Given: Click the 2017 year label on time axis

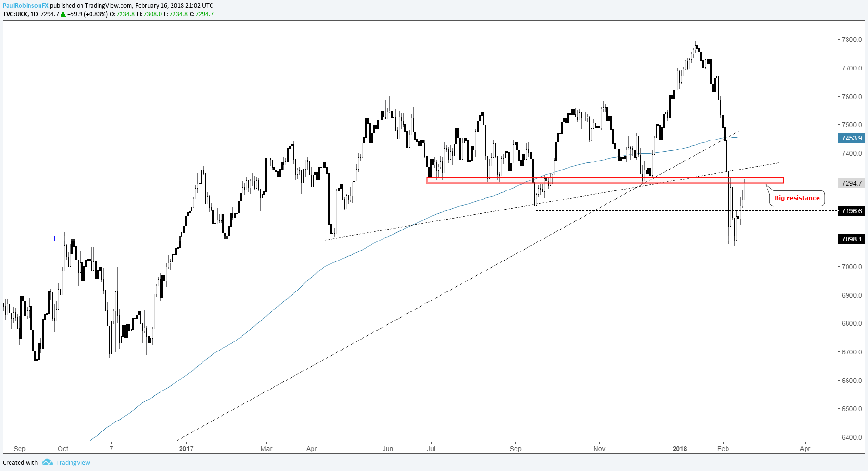Looking at the screenshot, I should pos(186,449).
